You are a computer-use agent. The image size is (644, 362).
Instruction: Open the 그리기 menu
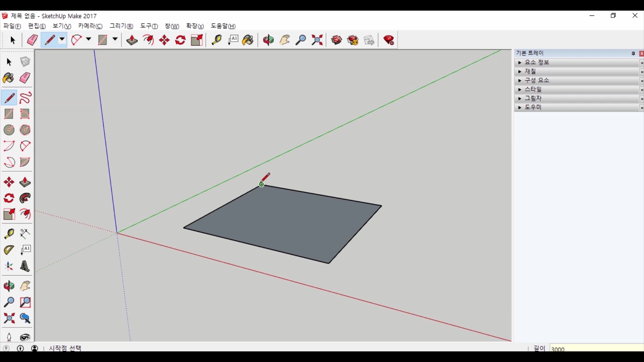[x=121, y=26]
